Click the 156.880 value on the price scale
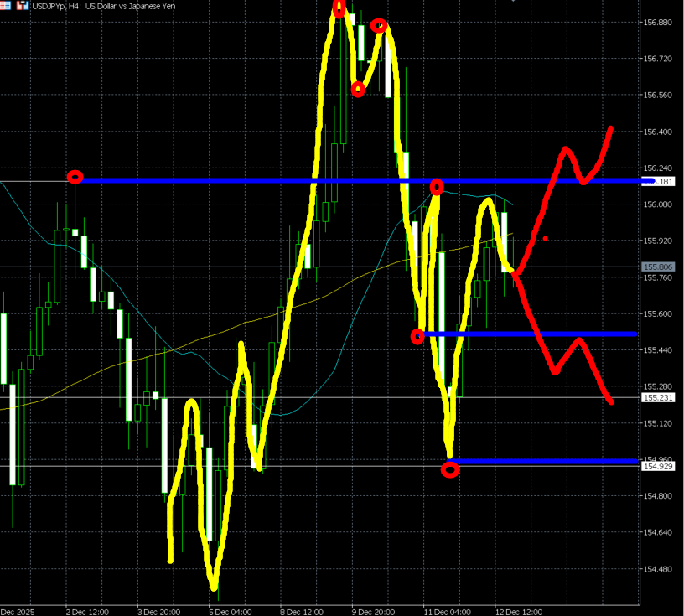684x616 pixels. (658, 23)
